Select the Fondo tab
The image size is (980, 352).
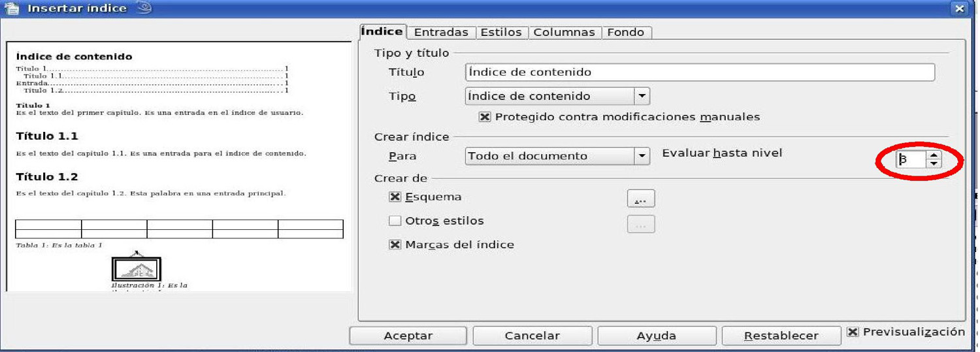(x=625, y=32)
